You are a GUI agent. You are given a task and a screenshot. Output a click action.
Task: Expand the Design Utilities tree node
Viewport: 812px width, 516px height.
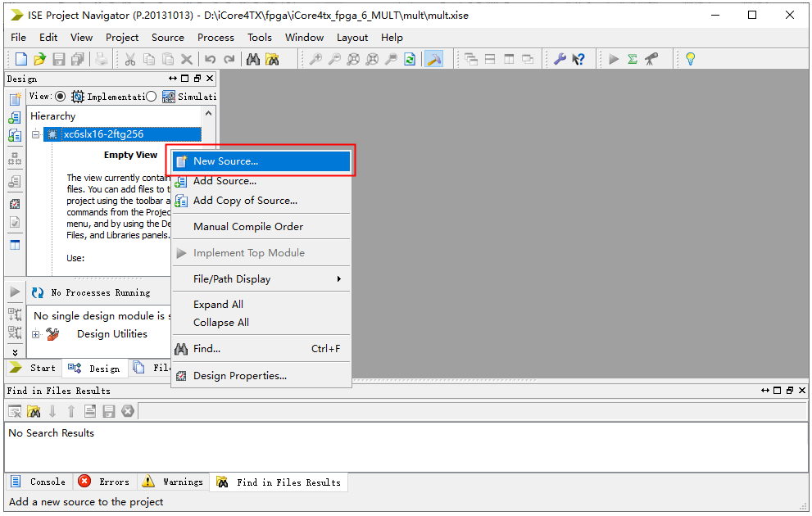pos(36,334)
